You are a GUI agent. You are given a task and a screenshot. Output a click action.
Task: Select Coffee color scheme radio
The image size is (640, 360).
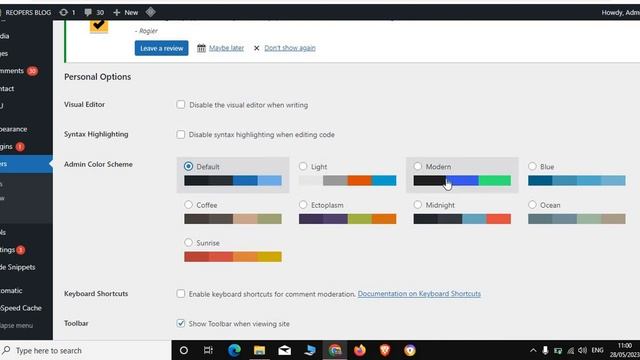(188, 204)
